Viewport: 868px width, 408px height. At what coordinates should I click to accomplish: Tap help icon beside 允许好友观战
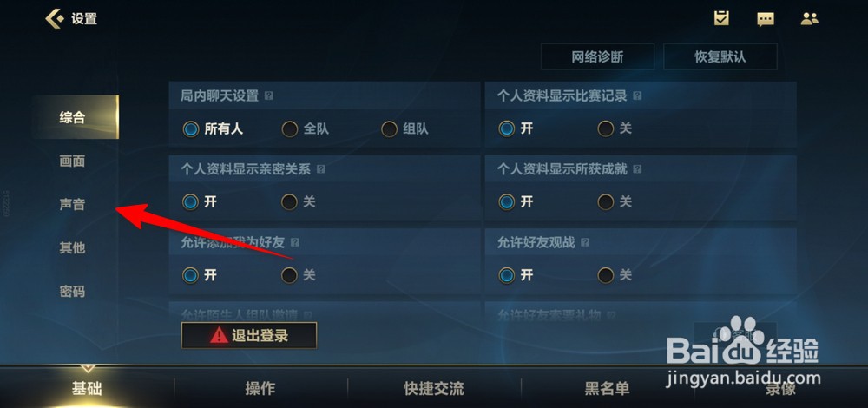[585, 242]
